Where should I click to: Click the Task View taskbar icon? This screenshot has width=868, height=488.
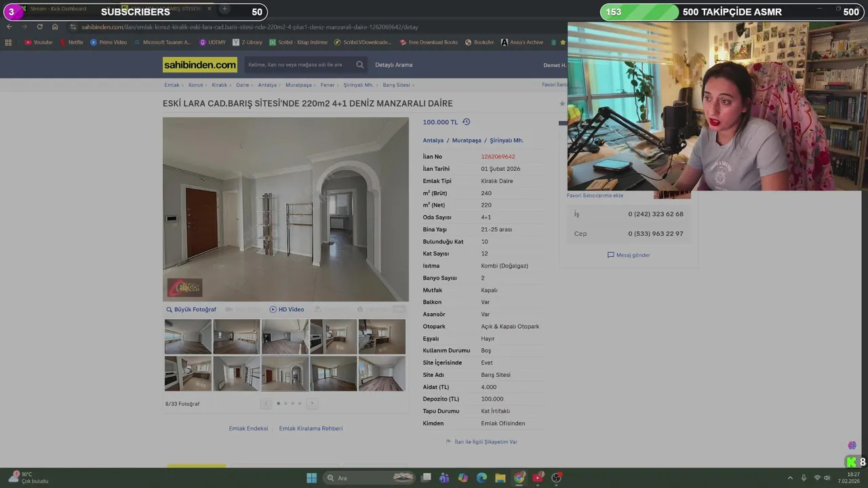coord(426,478)
